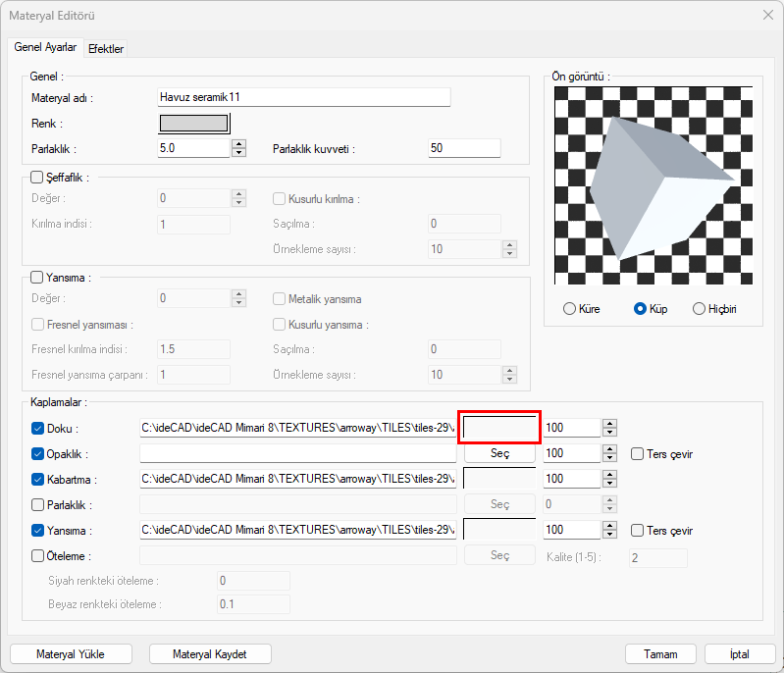
Task: Click the Materyal Yükle button
Action: 71,654
